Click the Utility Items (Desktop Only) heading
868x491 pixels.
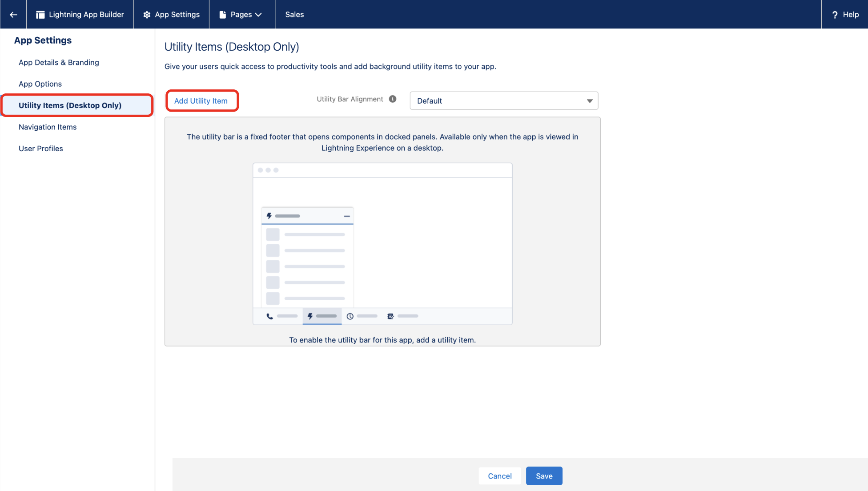(232, 47)
